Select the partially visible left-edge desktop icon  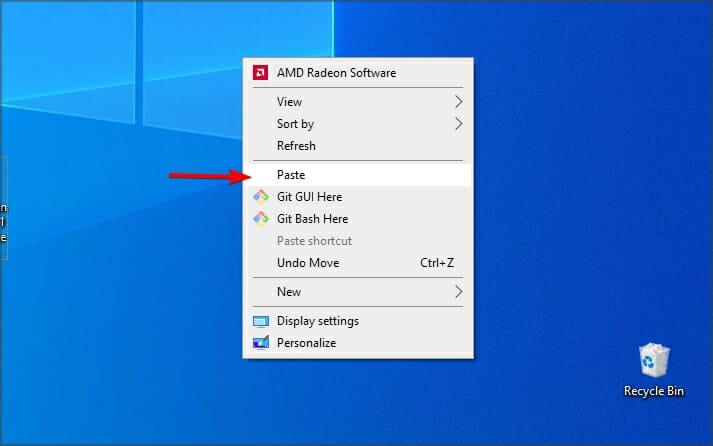pyautogui.click(x=4, y=208)
